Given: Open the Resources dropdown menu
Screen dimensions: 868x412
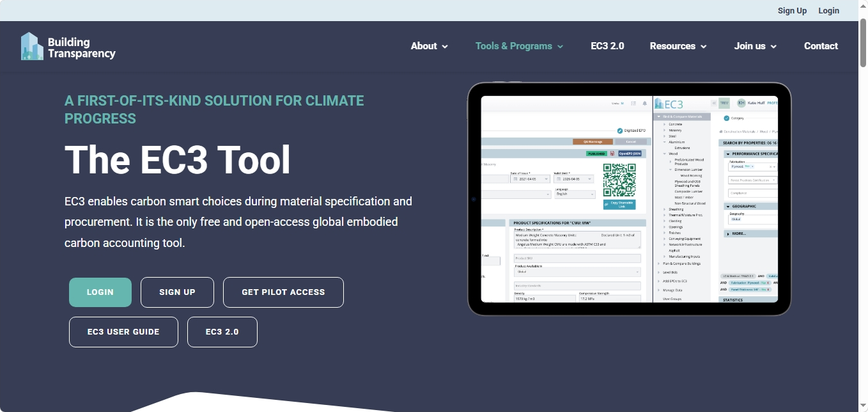Looking at the screenshot, I should coord(678,46).
